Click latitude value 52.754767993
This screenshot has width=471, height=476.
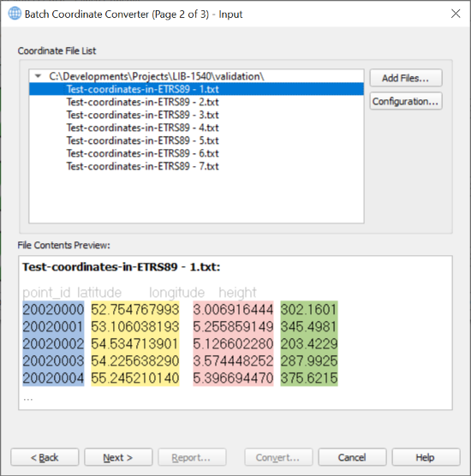(135, 310)
